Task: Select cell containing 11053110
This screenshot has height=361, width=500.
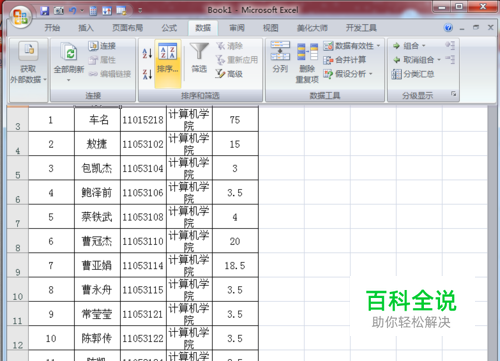Action: click(143, 241)
